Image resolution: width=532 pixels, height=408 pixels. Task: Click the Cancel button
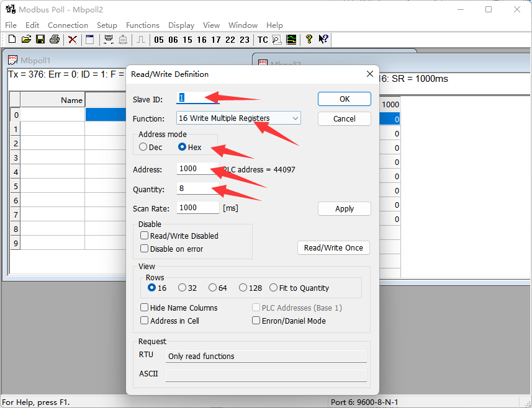[x=345, y=118]
